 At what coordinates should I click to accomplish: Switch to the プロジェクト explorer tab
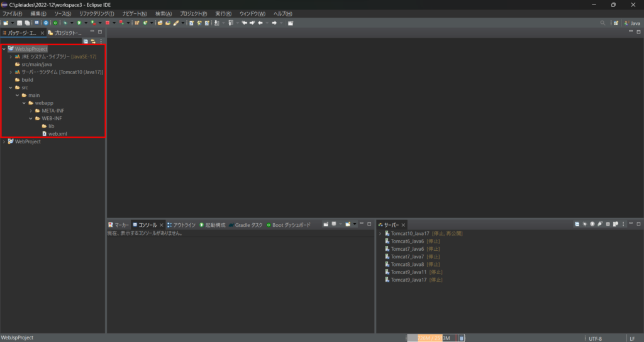(65, 32)
